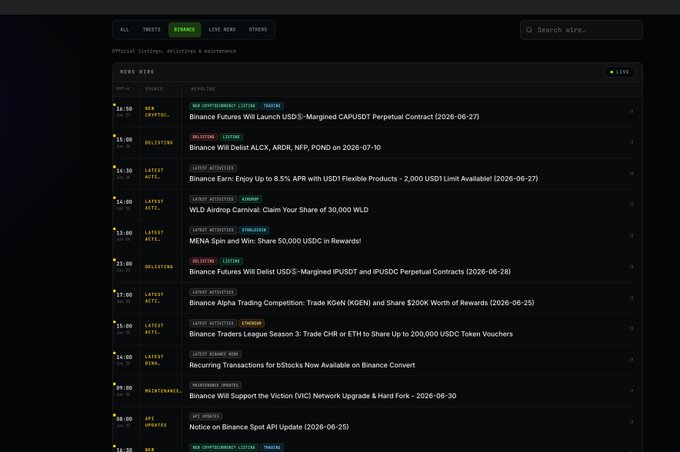
Task: Open arrow icon on IPUSDT and IPUSDC delist row
Action: [631, 267]
